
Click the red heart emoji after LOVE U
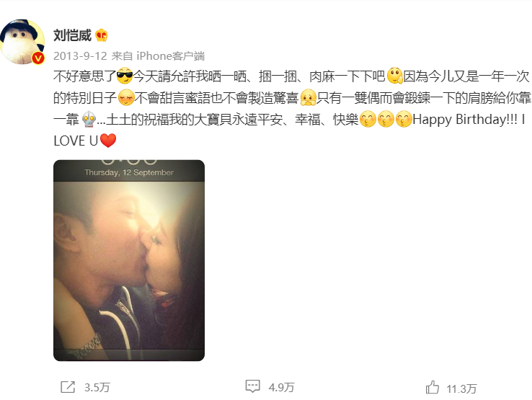108,141
